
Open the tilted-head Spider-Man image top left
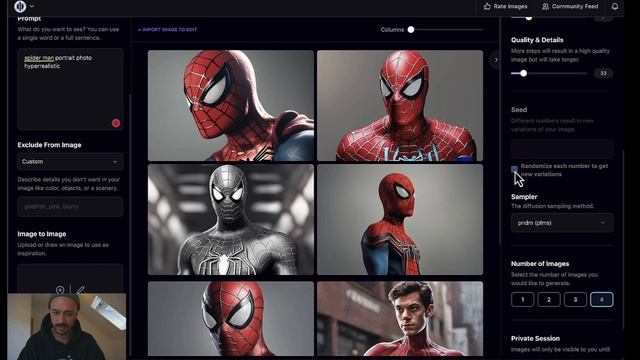coord(231,105)
